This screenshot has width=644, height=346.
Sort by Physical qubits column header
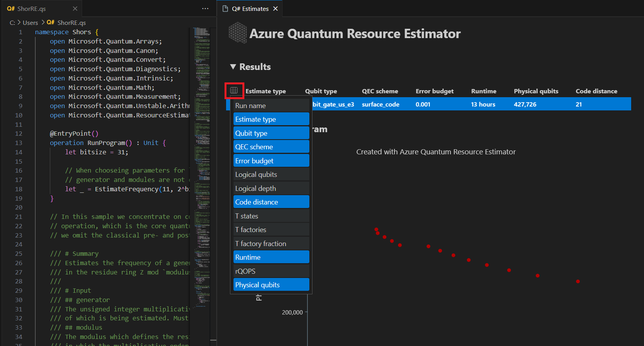[536, 91]
